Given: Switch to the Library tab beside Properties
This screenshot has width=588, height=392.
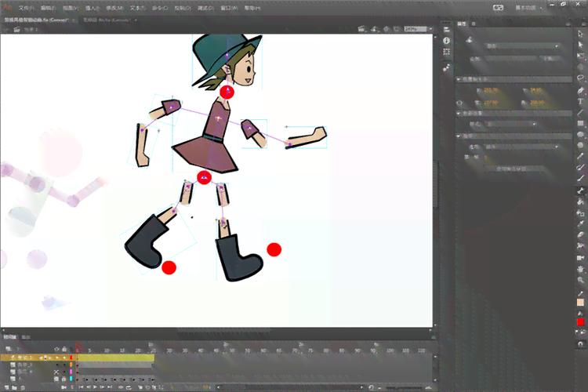Looking at the screenshot, I should click(474, 24).
